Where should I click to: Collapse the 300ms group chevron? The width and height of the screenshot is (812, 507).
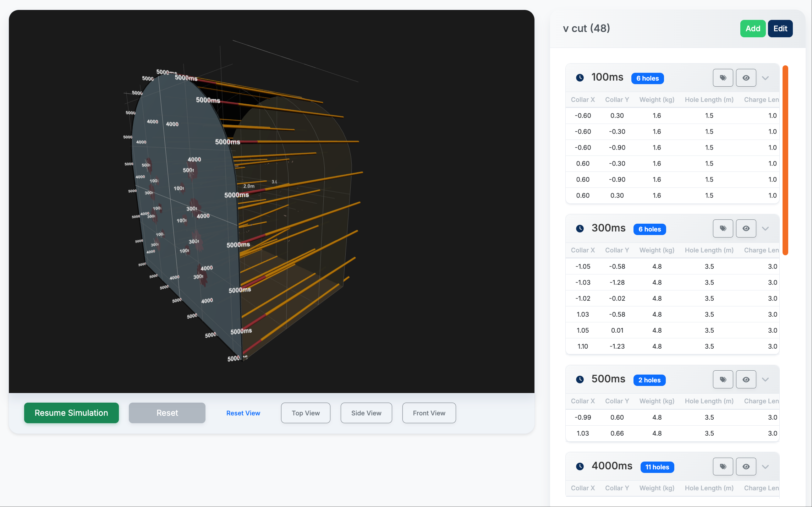point(765,229)
